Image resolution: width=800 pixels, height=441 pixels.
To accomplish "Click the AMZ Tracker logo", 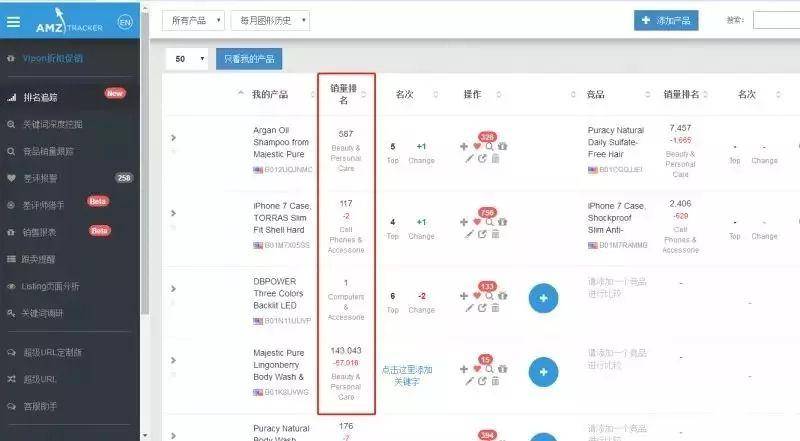I will pos(69,22).
